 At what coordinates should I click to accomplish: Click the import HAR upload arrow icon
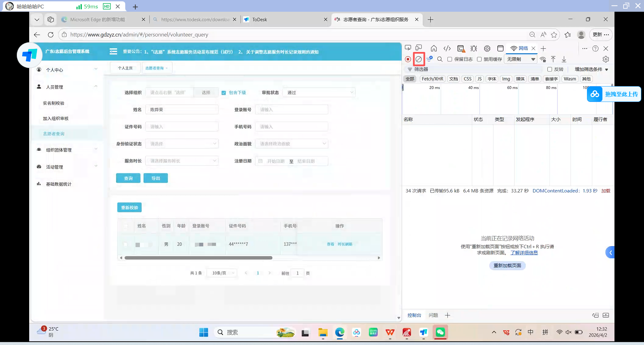pos(553,59)
